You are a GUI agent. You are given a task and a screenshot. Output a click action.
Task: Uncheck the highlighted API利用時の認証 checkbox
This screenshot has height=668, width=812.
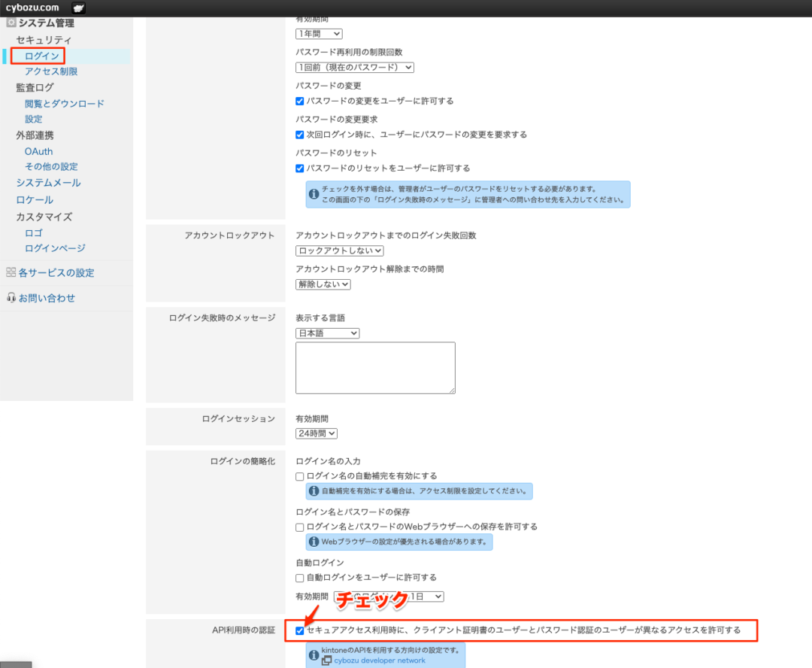click(299, 631)
